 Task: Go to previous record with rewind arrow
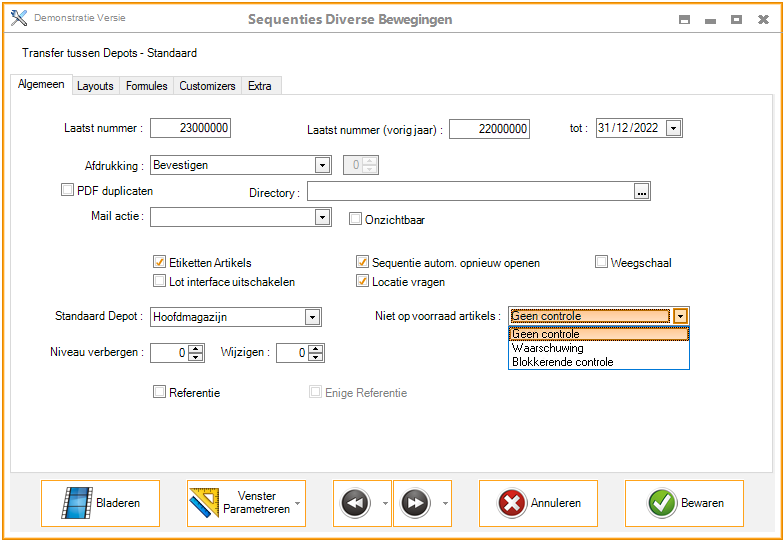[355, 503]
